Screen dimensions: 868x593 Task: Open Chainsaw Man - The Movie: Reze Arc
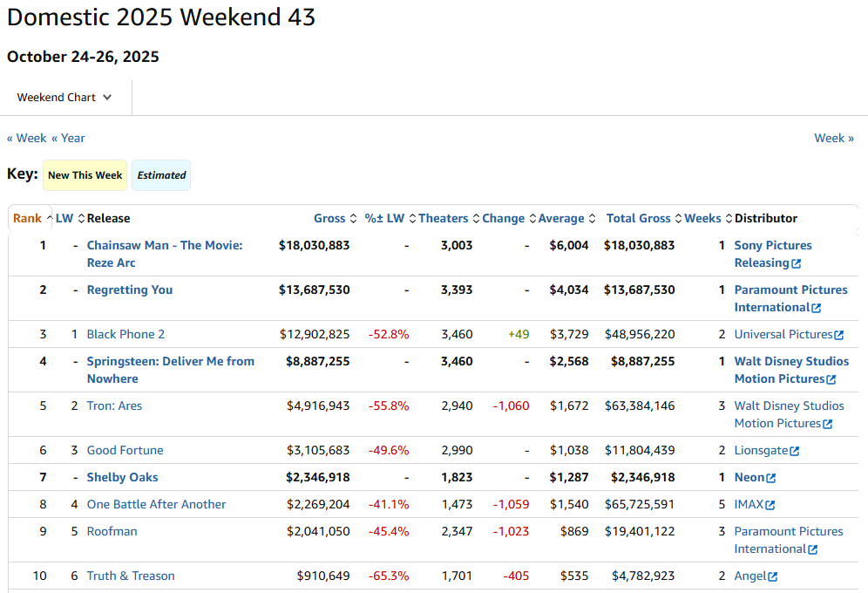165,246
